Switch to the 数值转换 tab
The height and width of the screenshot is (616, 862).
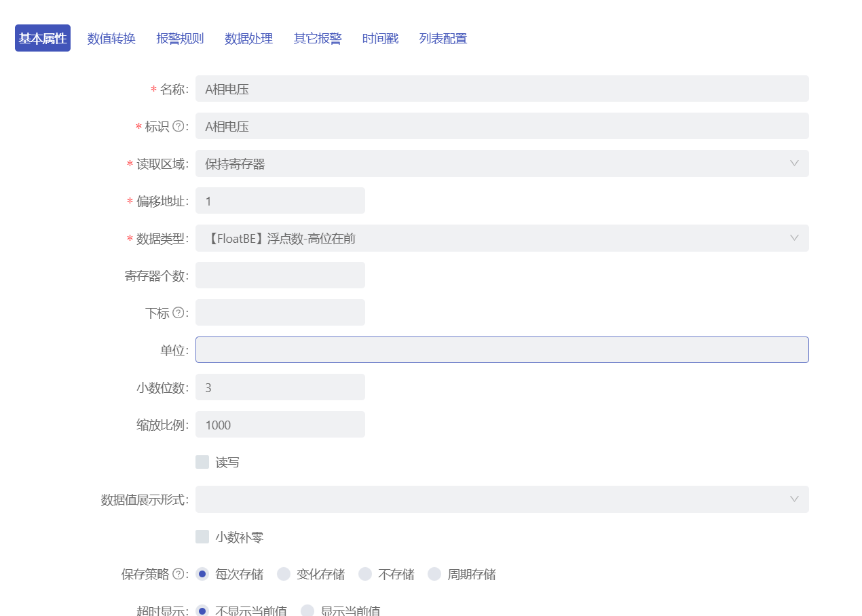coord(111,39)
